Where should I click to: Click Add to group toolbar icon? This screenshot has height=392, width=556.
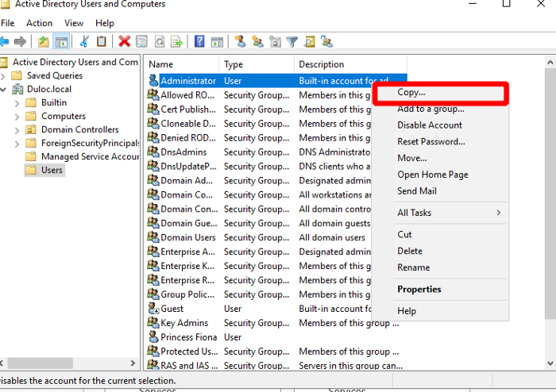[x=326, y=41]
